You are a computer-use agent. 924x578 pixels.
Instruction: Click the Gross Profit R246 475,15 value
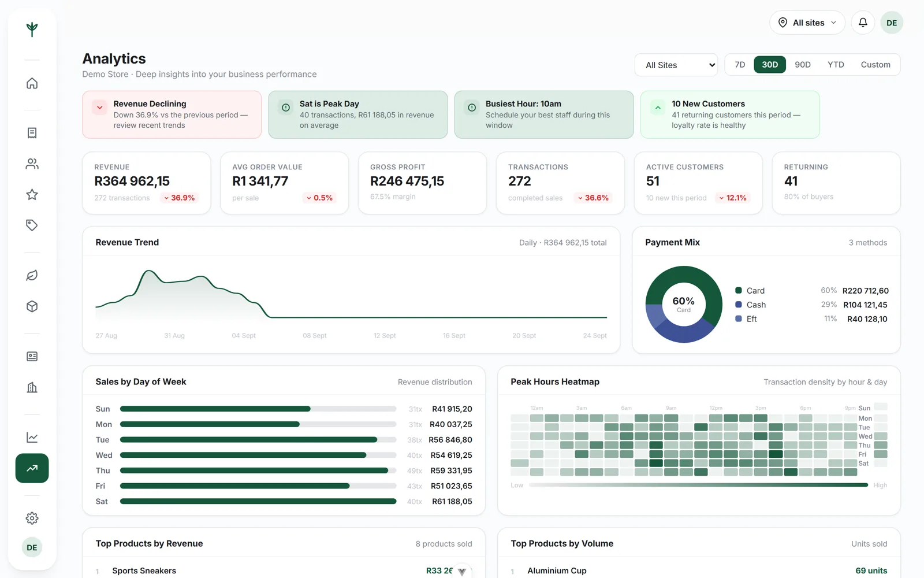pos(407,181)
